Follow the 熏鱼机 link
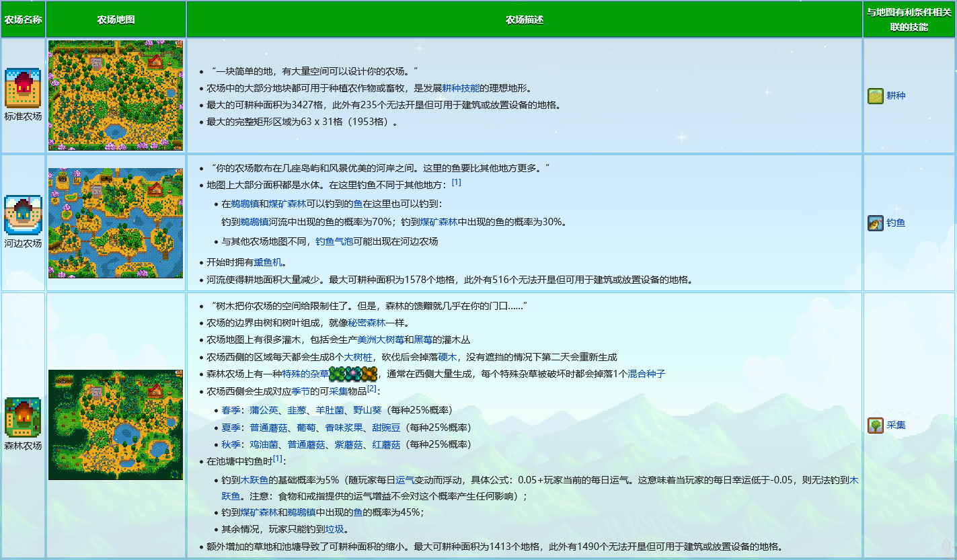This screenshot has width=957, height=560. 268,262
